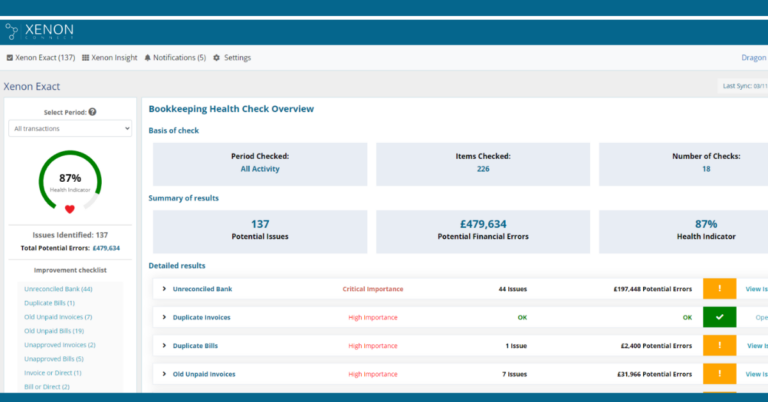Click the help icon beside Select Period
768x402 pixels.
93,112
